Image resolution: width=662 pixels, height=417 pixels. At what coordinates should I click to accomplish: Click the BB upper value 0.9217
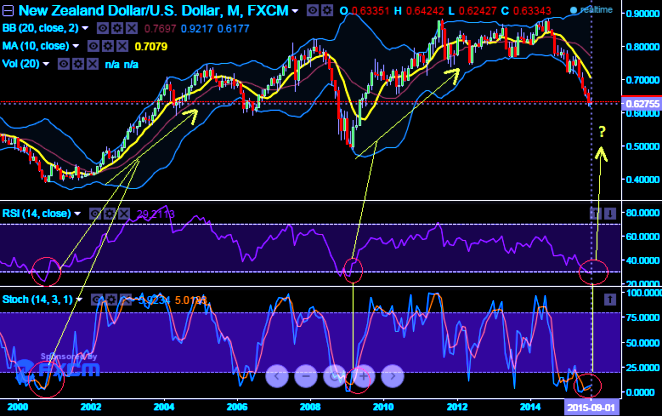pyautogui.click(x=197, y=29)
